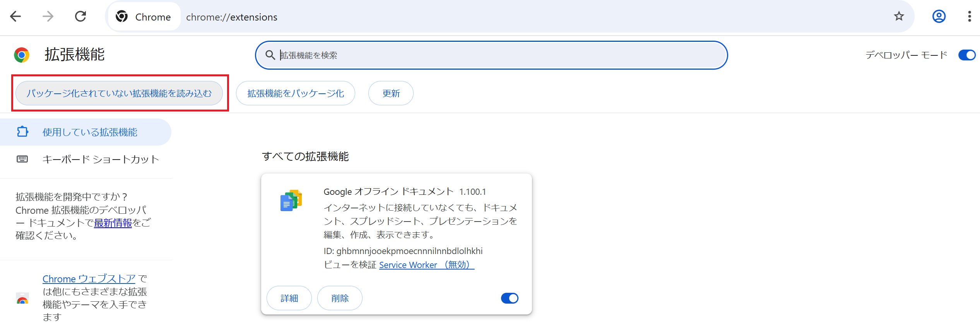
Task: Click the Google Offline Docs extension icon
Action: [x=291, y=201]
